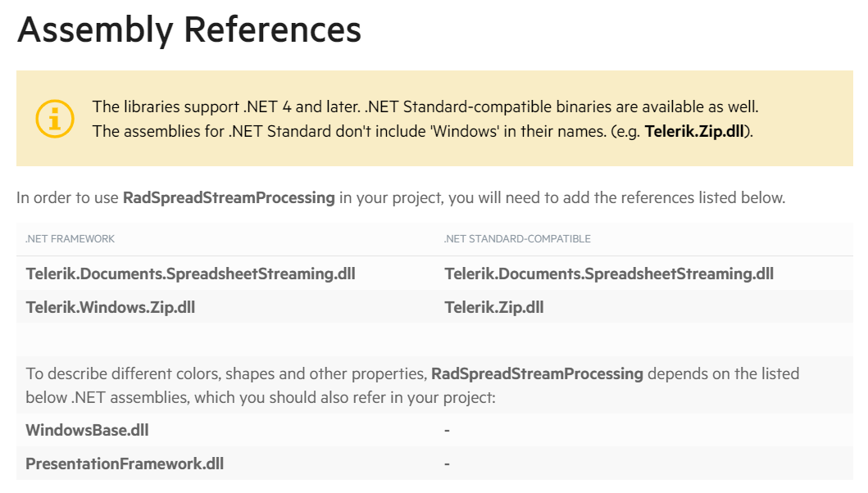Click the WindowsBase.dll cell
868x493 pixels.
coord(88,430)
